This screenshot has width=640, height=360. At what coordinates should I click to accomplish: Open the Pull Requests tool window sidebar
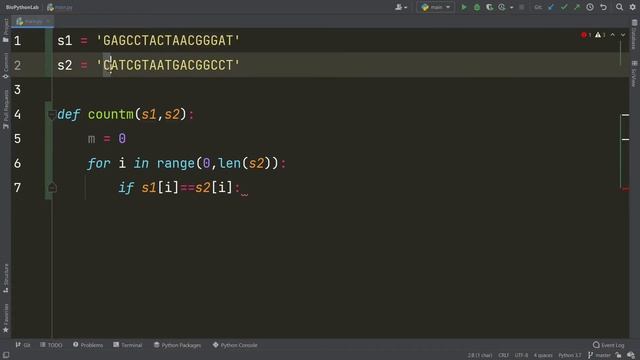5,109
